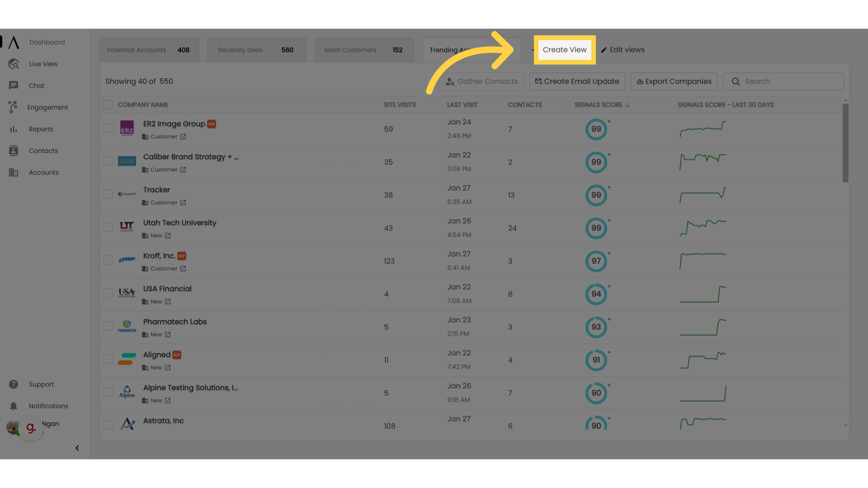Focus the Search input field

click(x=783, y=82)
